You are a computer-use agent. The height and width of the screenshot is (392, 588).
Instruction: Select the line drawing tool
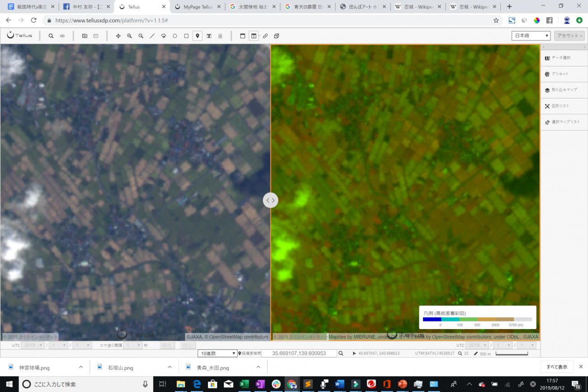point(152,36)
